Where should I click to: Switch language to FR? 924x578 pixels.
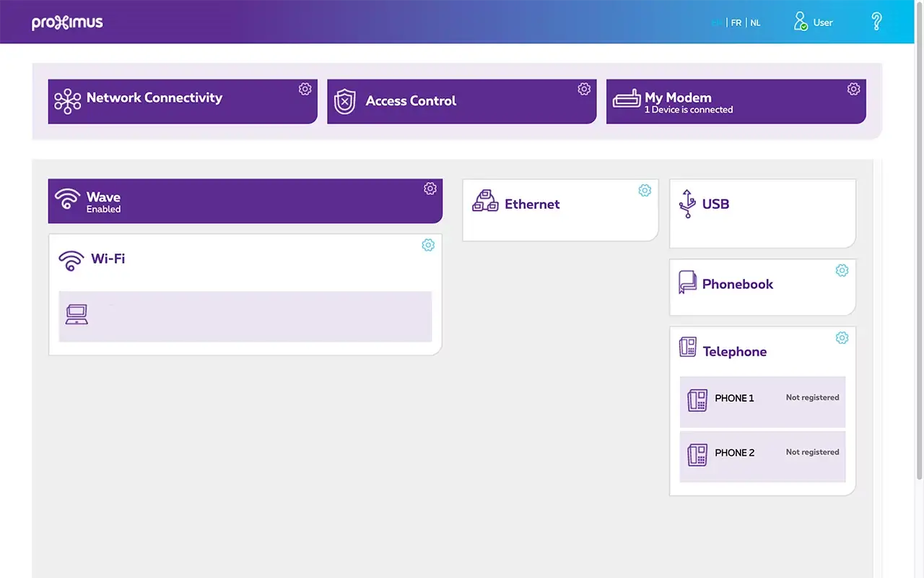[x=736, y=23]
